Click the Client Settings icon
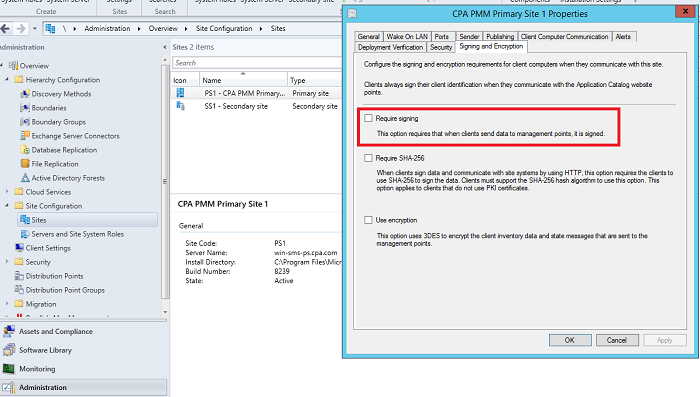 coord(19,247)
